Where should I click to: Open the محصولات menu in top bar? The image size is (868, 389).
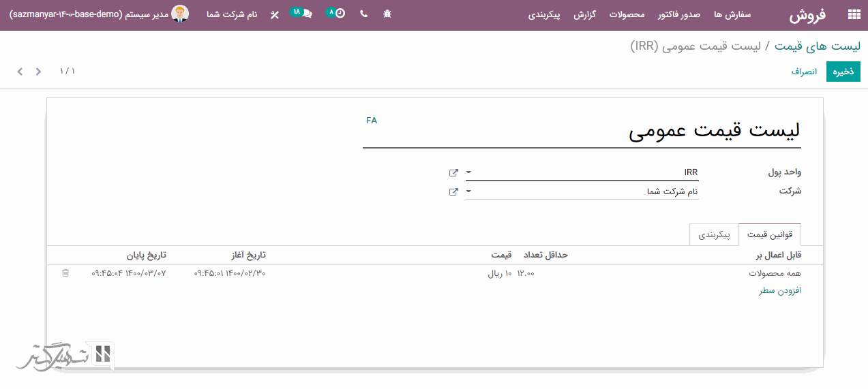click(x=627, y=14)
